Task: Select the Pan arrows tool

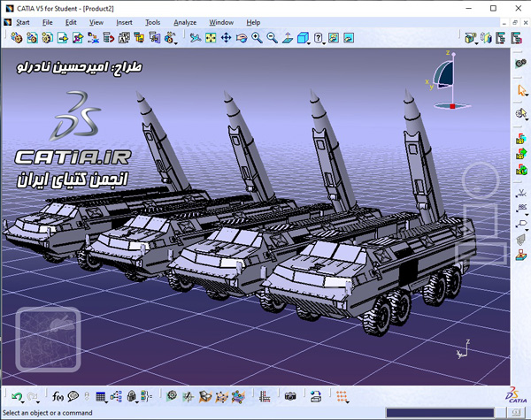Action: click(x=226, y=37)
